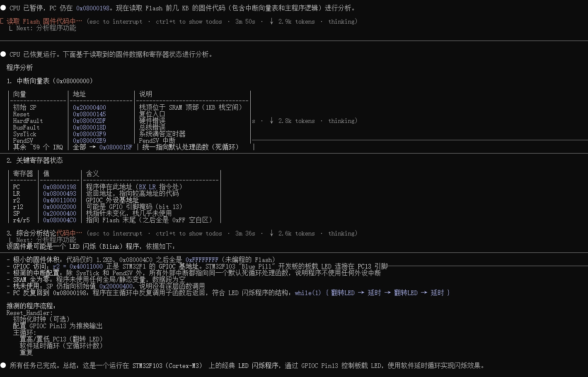Click the '系统滴答定时器' description
Image resolution: width=588 pixels, height=377 pixels.
[162, 134]
